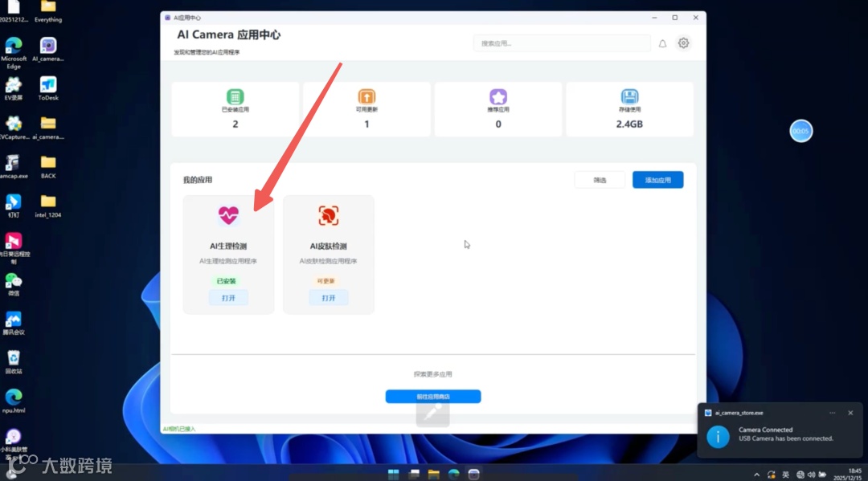868x481 pixels.
Task: Open AI生理检测 with its 打开 button
Action: click(x=228, y=298)
